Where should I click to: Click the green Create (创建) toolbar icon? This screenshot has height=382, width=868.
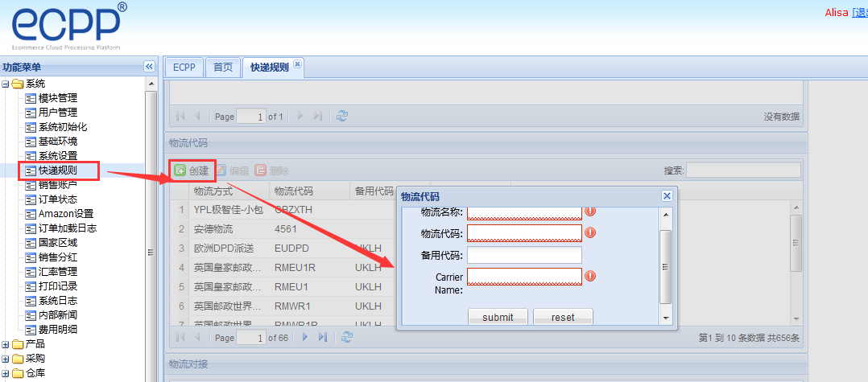pyautogui.click(x=180, y=170)
